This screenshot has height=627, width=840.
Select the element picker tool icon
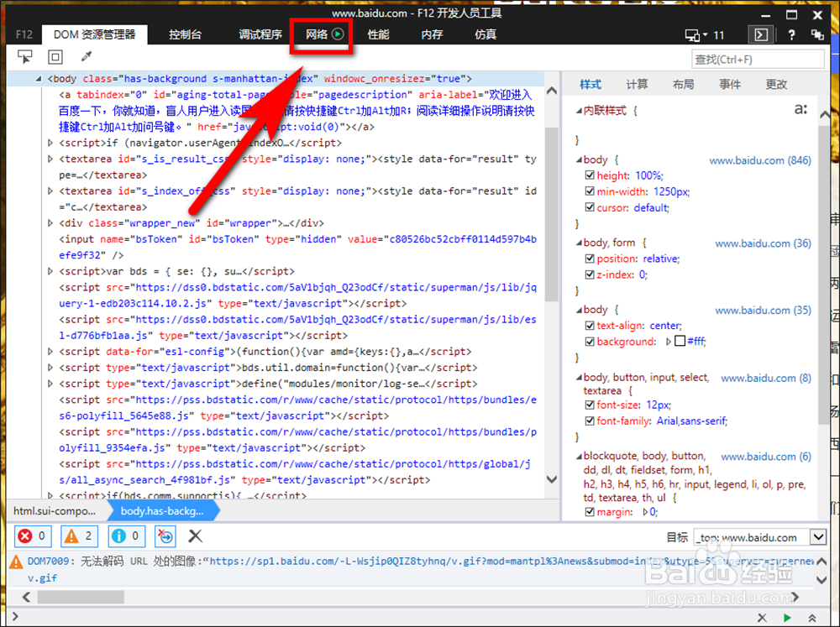pyautogui.click(x=24, y=56)
